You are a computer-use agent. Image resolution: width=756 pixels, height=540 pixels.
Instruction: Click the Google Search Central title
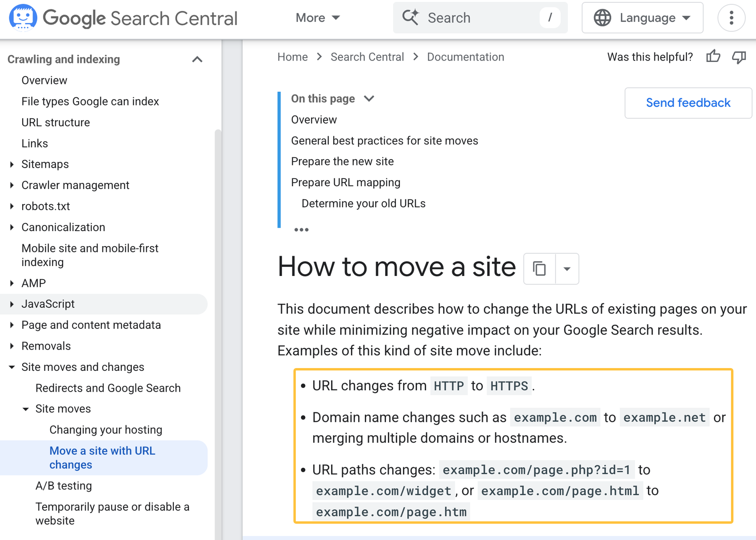pyautogui.click(x=140, y=18)
